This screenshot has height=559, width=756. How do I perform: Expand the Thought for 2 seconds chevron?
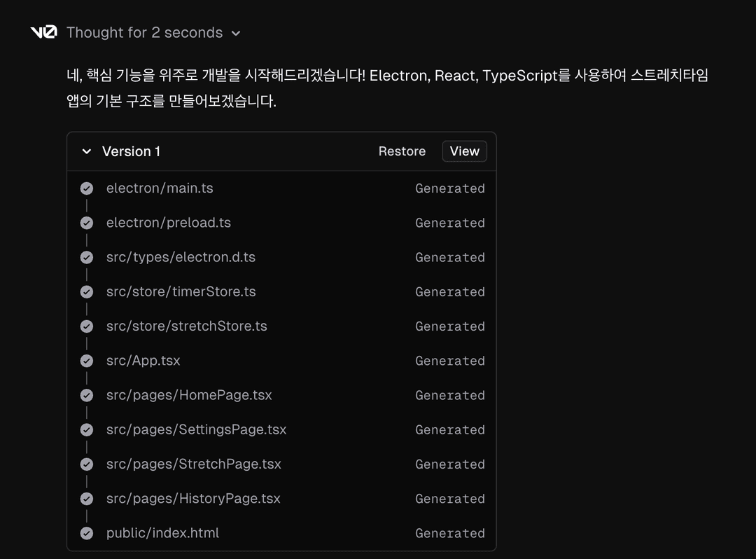(x=236, y=33)
